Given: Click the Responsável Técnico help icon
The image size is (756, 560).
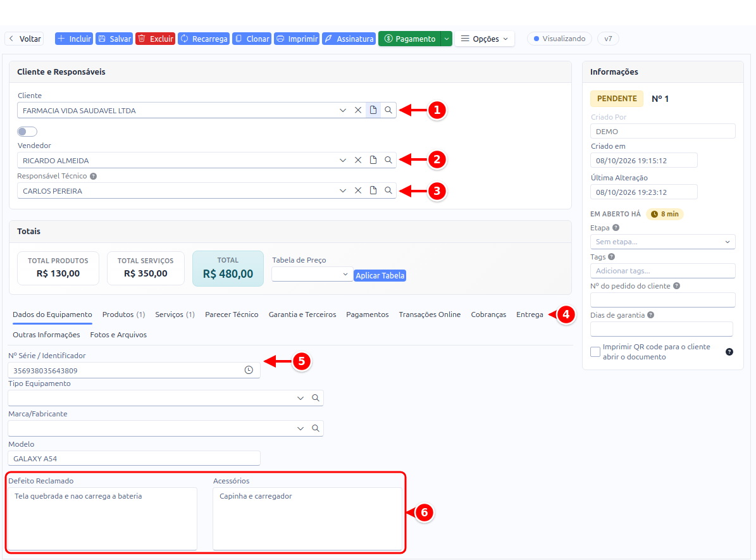Looking at the screenshot, I should tap(94, 177).
